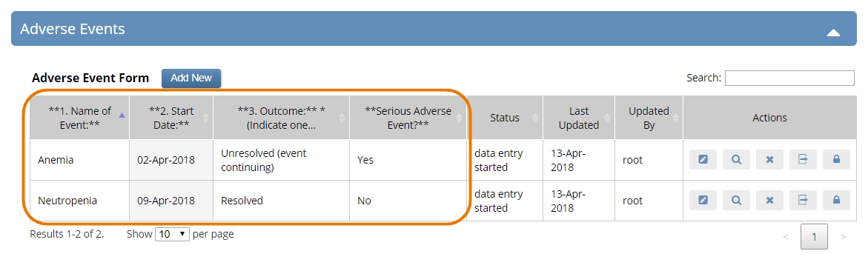Image resolution: width=868 pixels, height=268 pixels.
Task: Sort table by Status column
Action: tap(505, 118)
